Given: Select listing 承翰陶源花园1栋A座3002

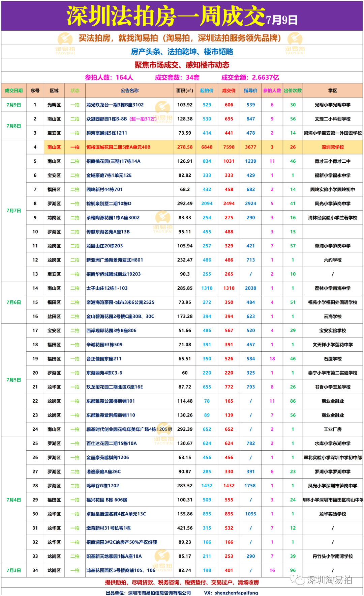Looking at the screenshot, I should pyautogui.click(x=113, y=218).
